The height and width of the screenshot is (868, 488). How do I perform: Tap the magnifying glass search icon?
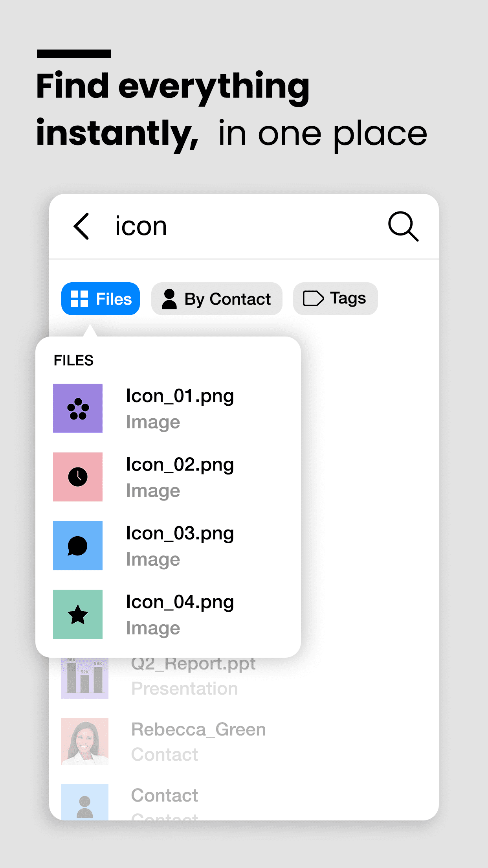pos(403,226)
